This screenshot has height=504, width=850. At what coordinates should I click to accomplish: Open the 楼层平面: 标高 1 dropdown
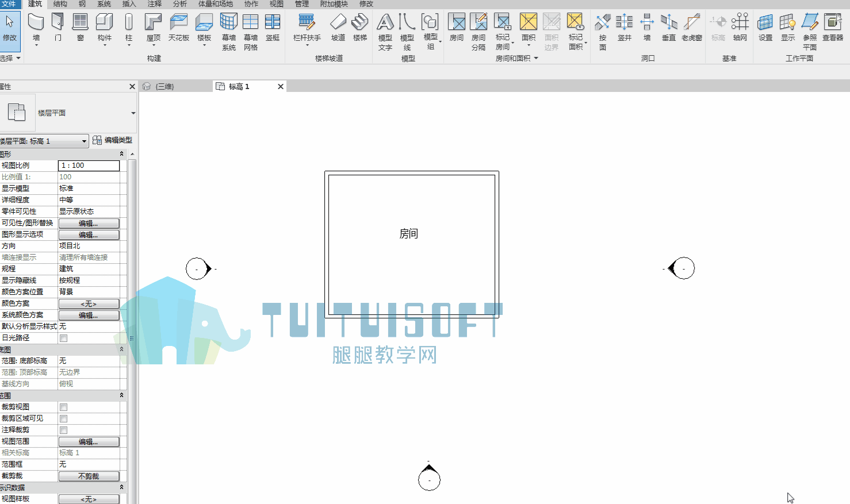(44, 141)
